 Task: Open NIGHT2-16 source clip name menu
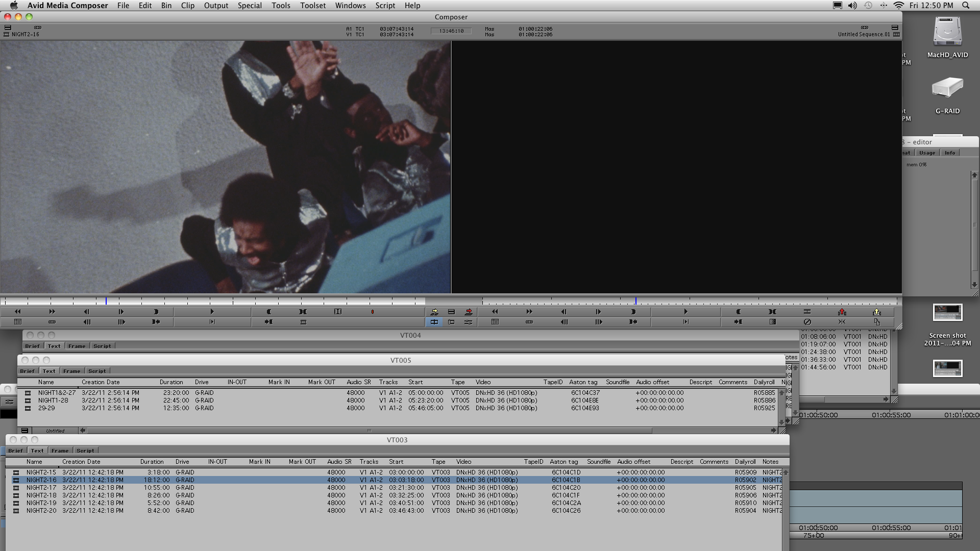pos(26,35)
